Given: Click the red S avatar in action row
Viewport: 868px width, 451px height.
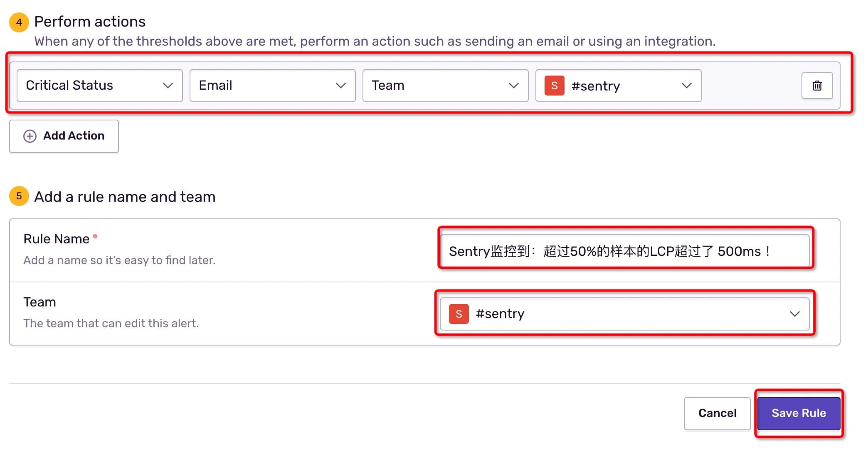Looking at the screenshot, I should click(x=554, y=86).
